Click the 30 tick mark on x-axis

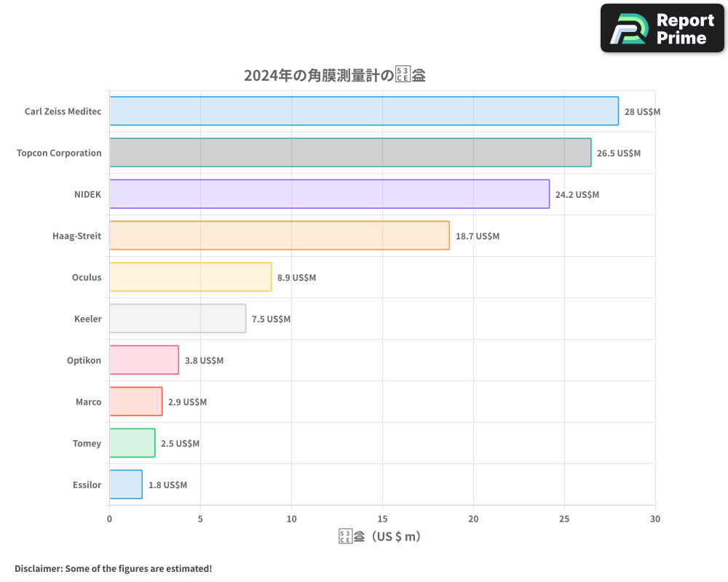(x=655, y=519)
